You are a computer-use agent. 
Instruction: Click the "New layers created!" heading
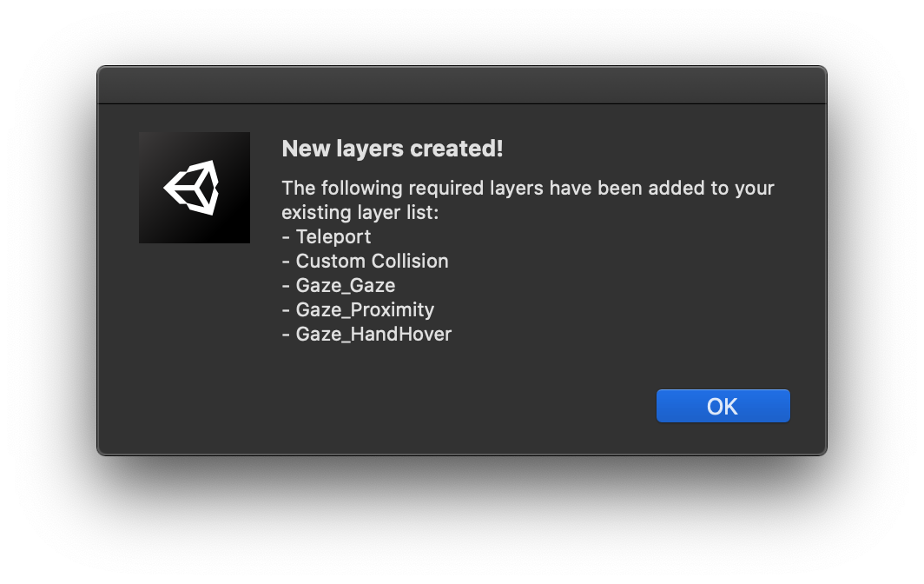point(393,149)
